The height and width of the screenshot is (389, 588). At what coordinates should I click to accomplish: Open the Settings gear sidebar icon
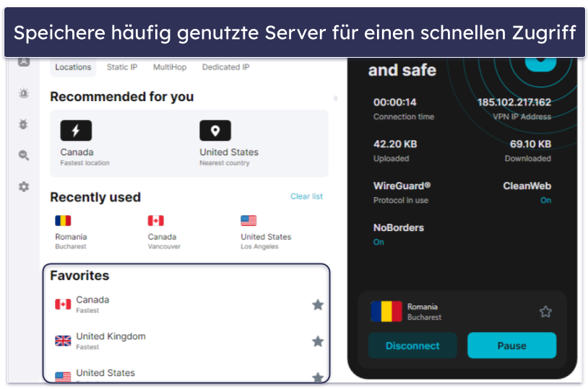tap(24, 187)
